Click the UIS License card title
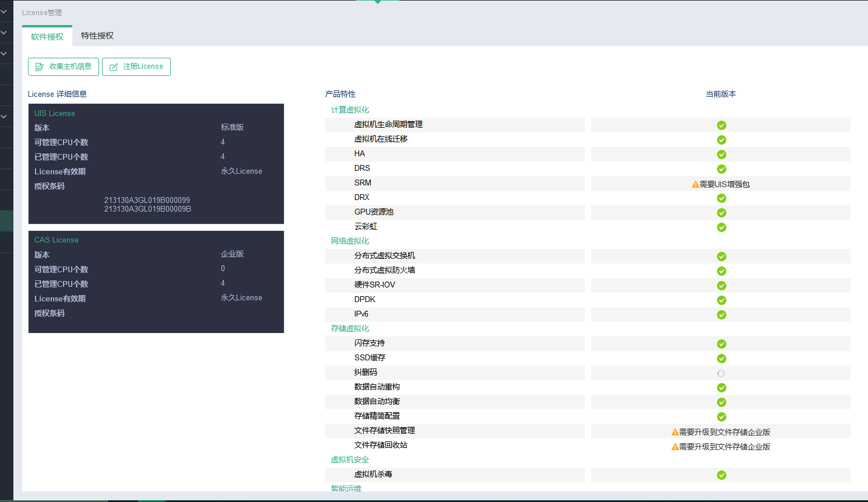The width and height of the screenshot is (868, 502). [55, 113]
